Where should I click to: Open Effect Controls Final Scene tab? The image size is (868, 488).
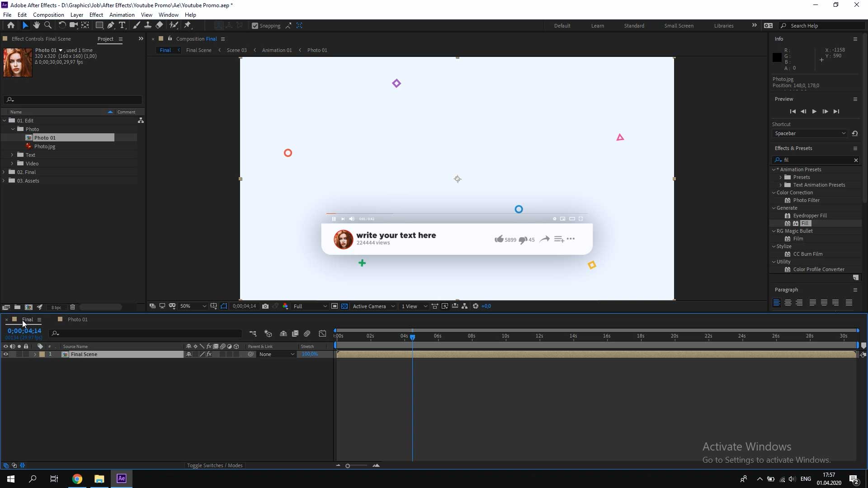pos(41,39)
